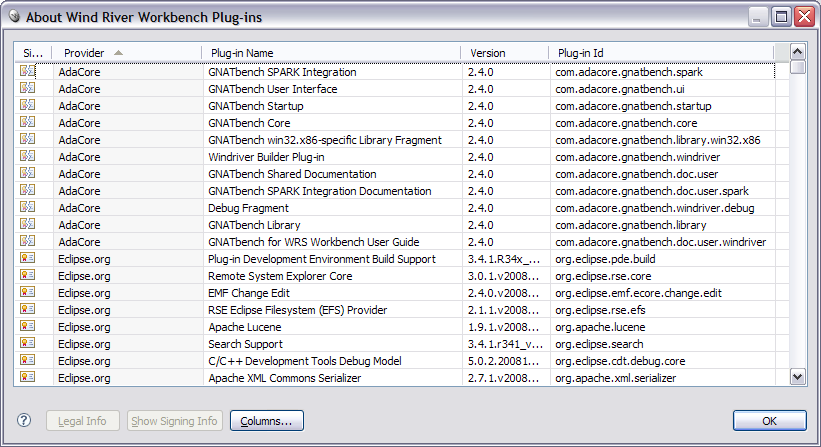The width and height of the screenshot is (821, 447).
Task: Click the Legal Info button
Action: [x=83, y=421]
